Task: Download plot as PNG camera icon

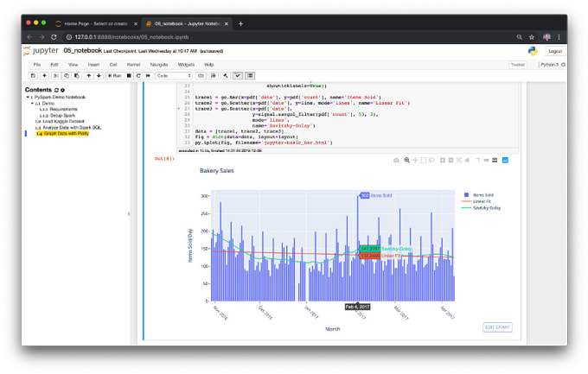Action: [x=396, y=161]
